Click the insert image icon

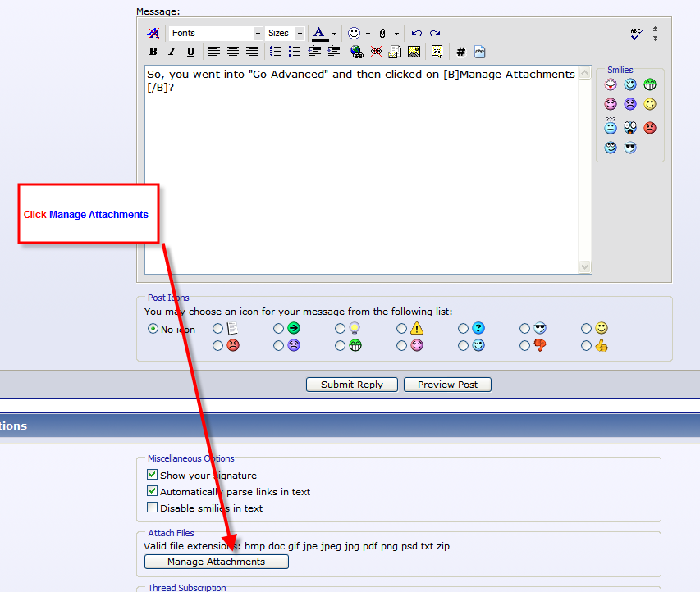(x=414, y=52)
